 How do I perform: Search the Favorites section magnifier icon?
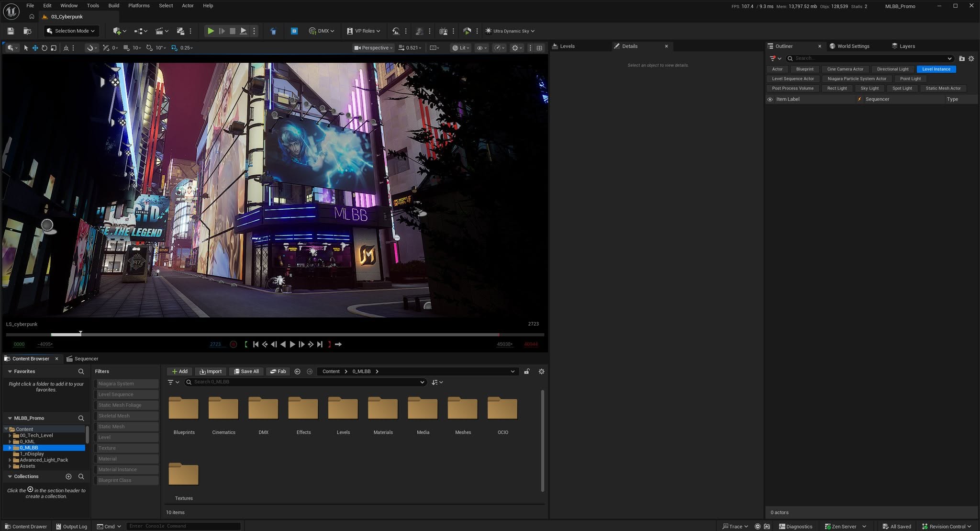pos(81,372)
